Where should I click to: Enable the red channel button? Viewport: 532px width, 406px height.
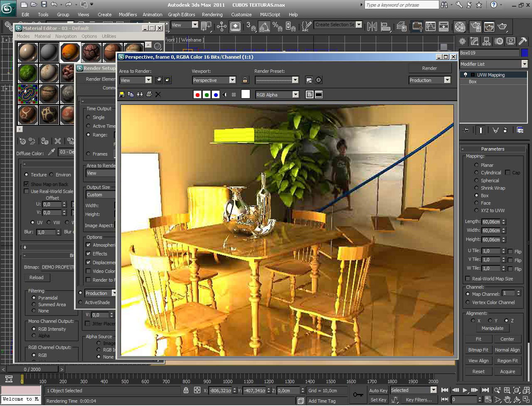[x=197, y=95]
